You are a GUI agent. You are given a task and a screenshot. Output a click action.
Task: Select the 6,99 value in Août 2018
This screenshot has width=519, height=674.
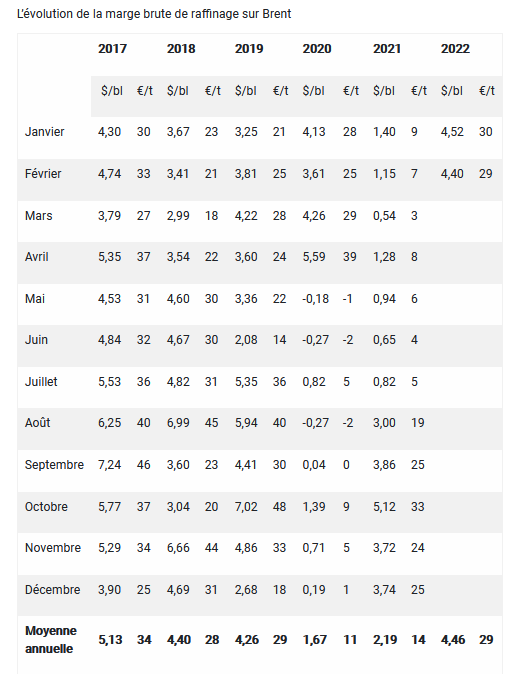click(178, 423)
